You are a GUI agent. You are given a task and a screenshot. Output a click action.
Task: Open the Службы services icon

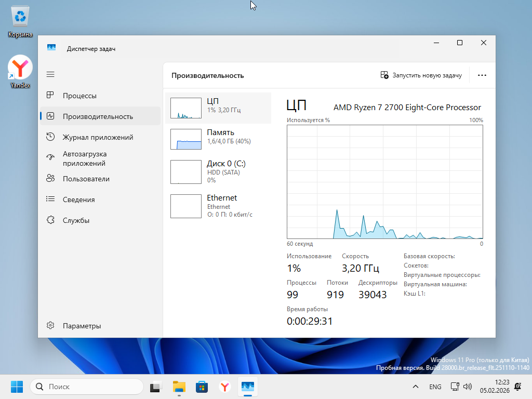[x=50, y=220]
